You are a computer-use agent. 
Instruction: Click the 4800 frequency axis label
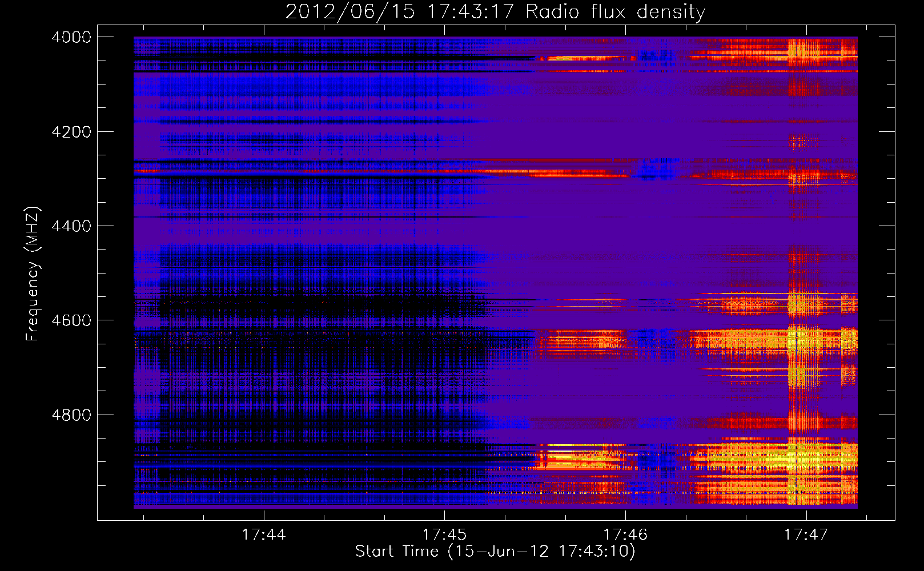tap(71, 415)
